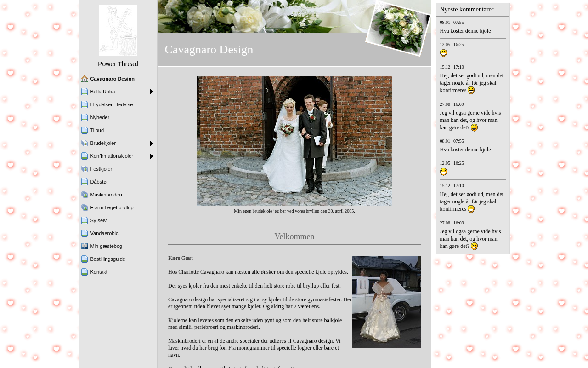Open the Dåbstøj menu item
The height and width of the screenshot is (368, 588).
pyautogui.click(x=99, y=182)
